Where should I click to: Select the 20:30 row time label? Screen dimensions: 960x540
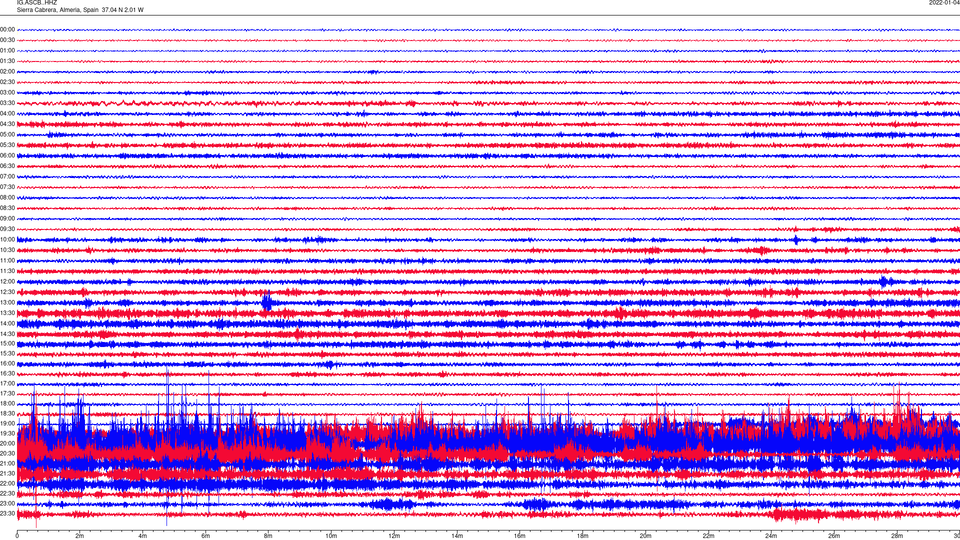click(7, 454)
